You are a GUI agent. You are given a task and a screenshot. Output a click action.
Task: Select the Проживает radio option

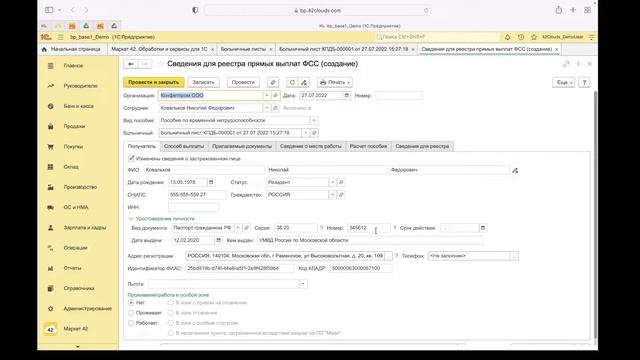coord(131,313)
